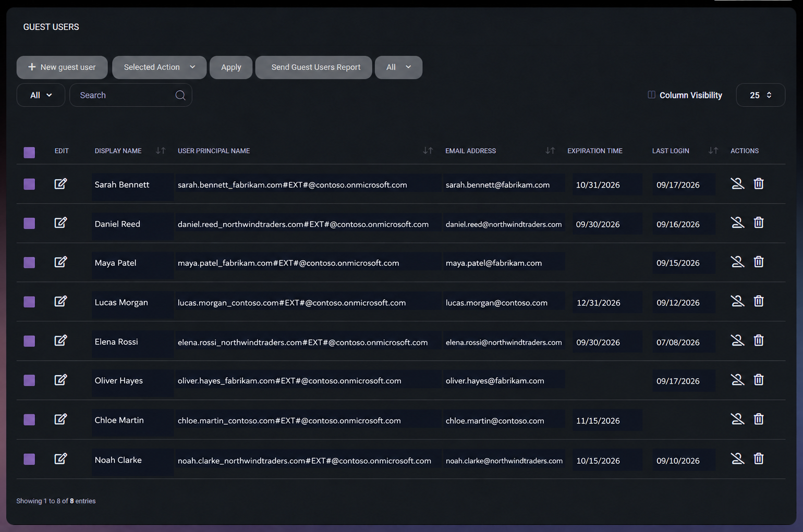The width and height of the screenshot is (803, 532).
Task: Click expiration date 11/15/2026 for Chloe Martin
Action: (598, 420)
